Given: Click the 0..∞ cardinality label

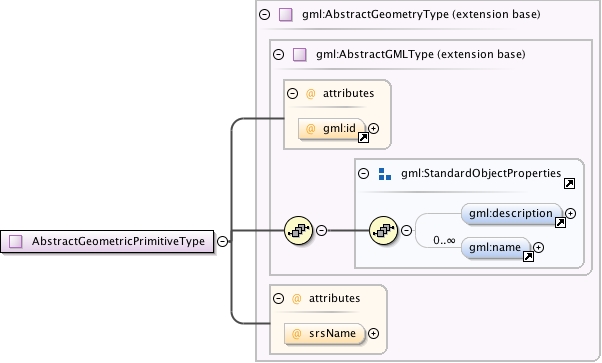Looking at the screenshot, I should 444,240.
